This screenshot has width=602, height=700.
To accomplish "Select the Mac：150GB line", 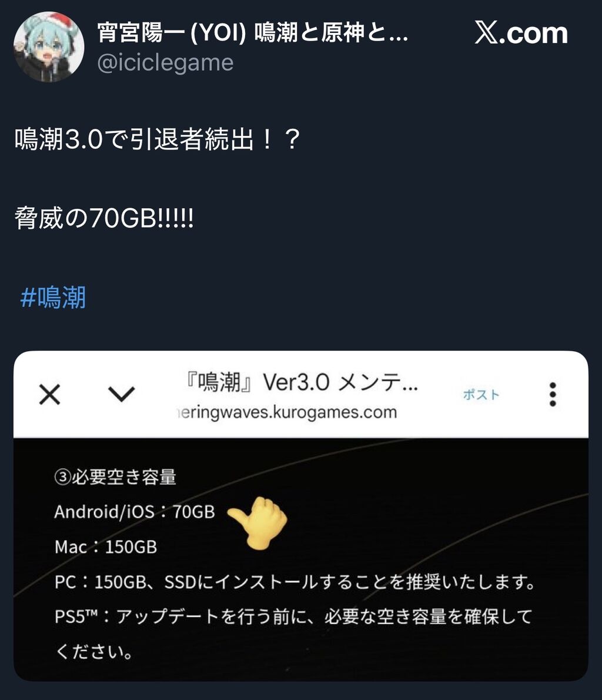I will tap(106, 547).
